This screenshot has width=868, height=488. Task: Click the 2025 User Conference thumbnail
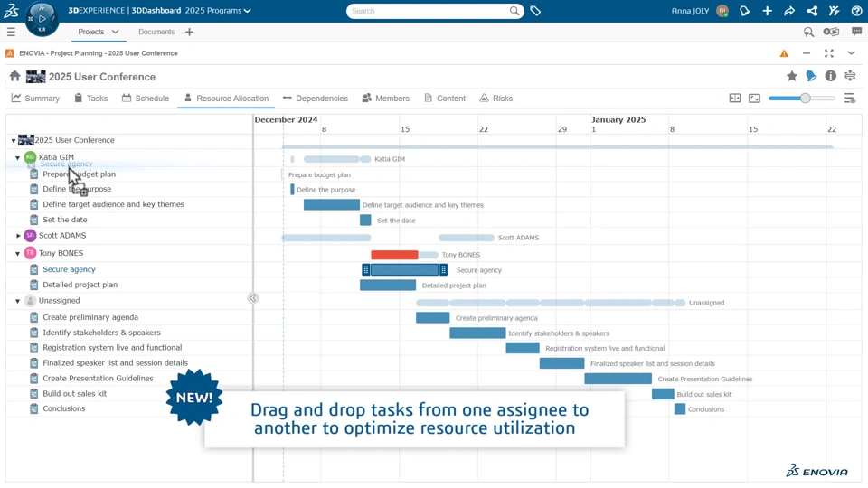[x=26, y=140]
